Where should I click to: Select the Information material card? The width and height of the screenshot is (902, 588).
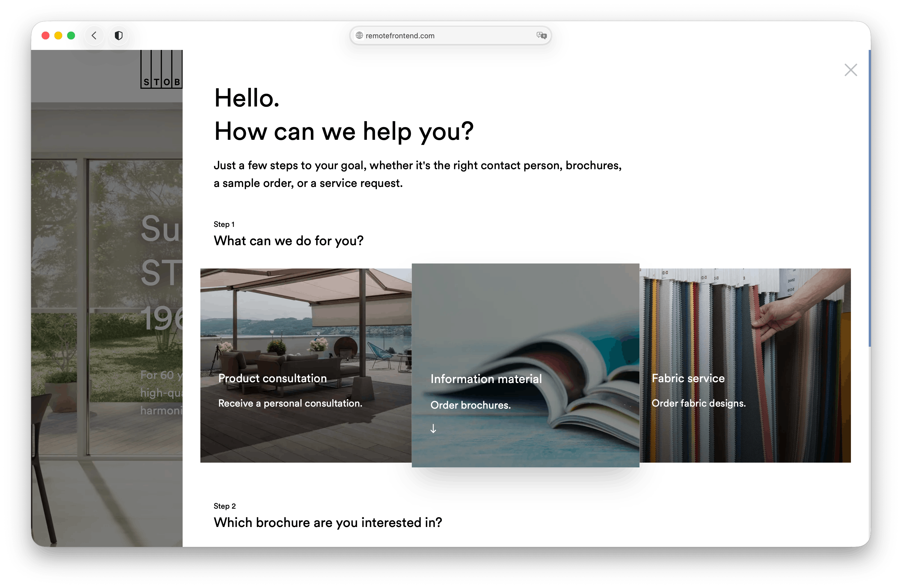525,365
